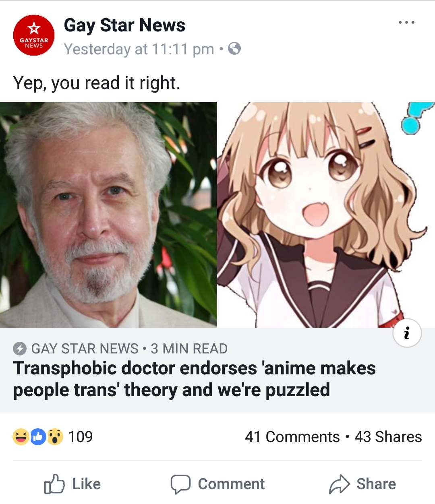This screenshot has width=435, height=504.
Task: Open the 'Yesterday at 11:11 pm' timestamp
Action: click(x=139, y=49)
